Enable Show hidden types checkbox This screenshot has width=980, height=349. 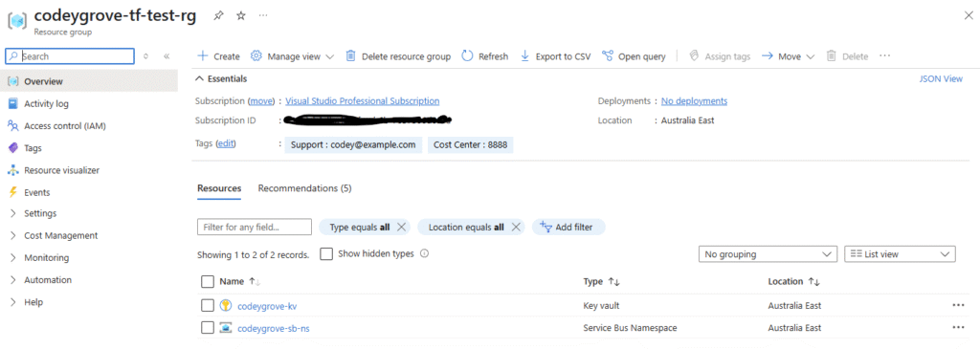(326, 254)
